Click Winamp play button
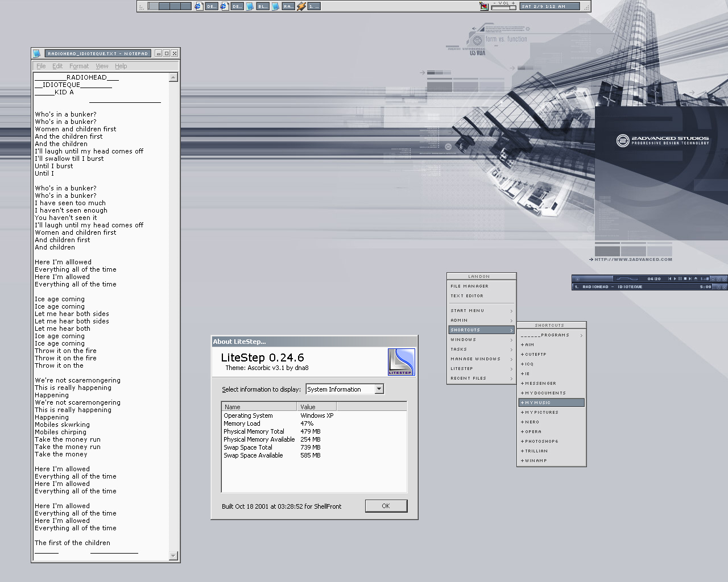This screenshot has height=582, width=728. click(x=675, y=278)
